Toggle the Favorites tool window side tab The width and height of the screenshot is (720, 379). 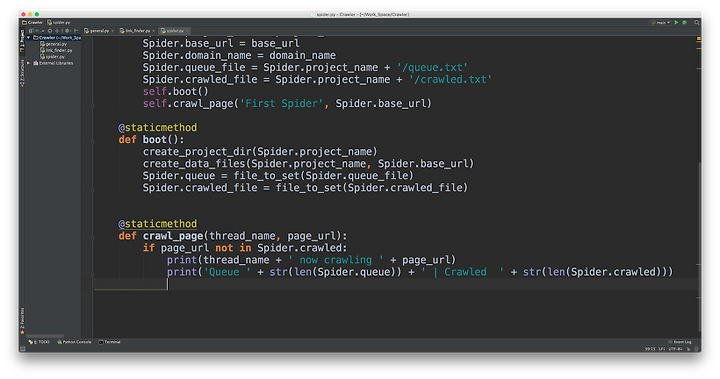(x=22, y=321)
